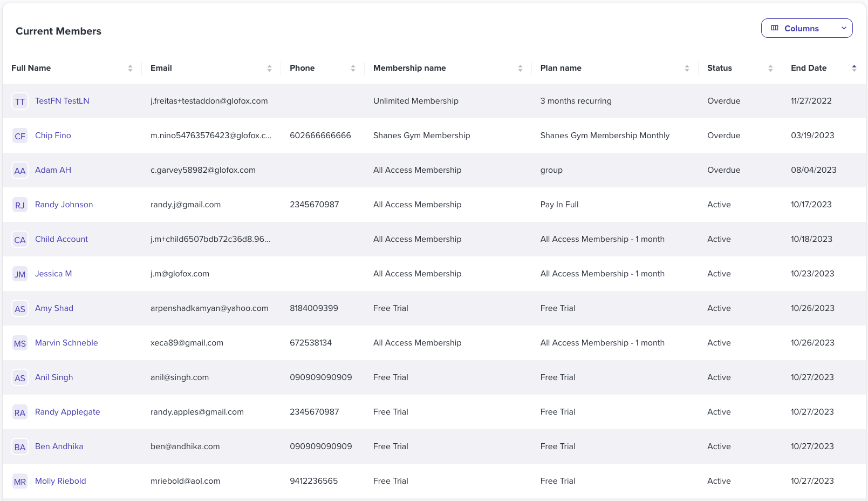Open Jessica M member profile
Image resolution: width=868 pixels, height=501 pixels.
point(53,274)
